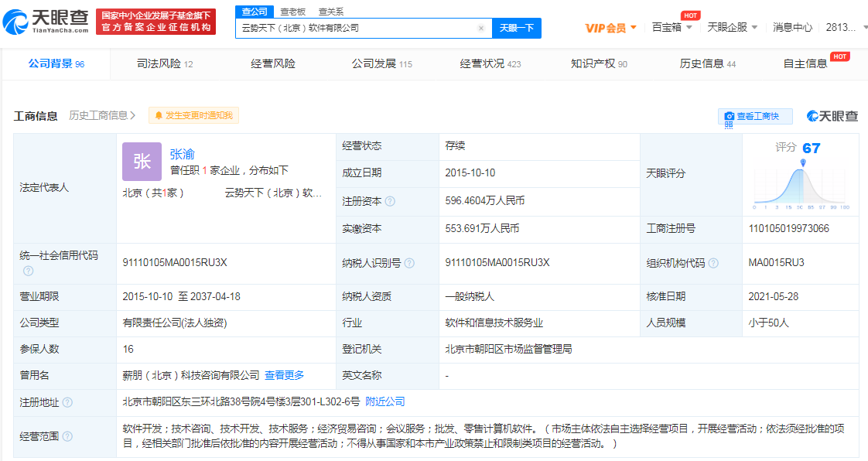Click the 云势天下（北京）软… company link

pos(273,193)
